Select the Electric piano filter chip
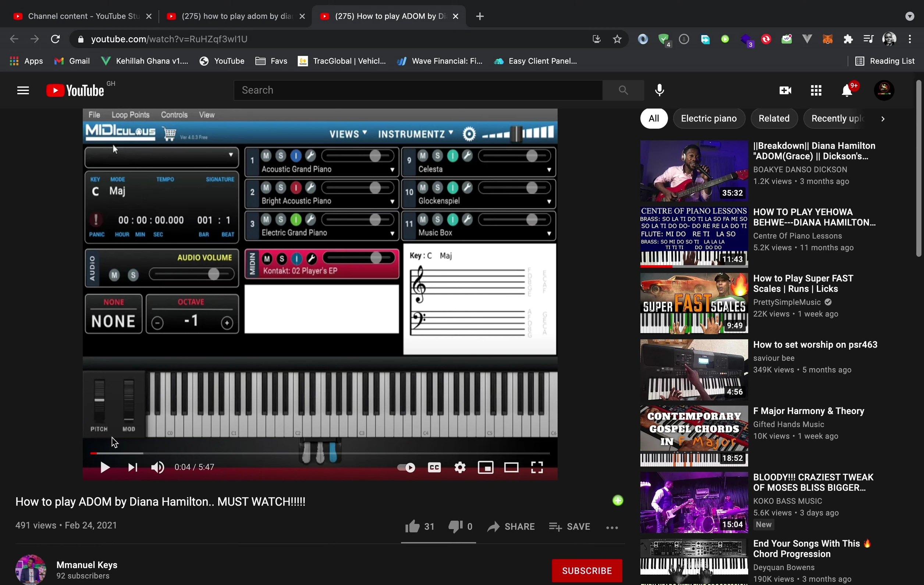 click(x=709, y=118)
